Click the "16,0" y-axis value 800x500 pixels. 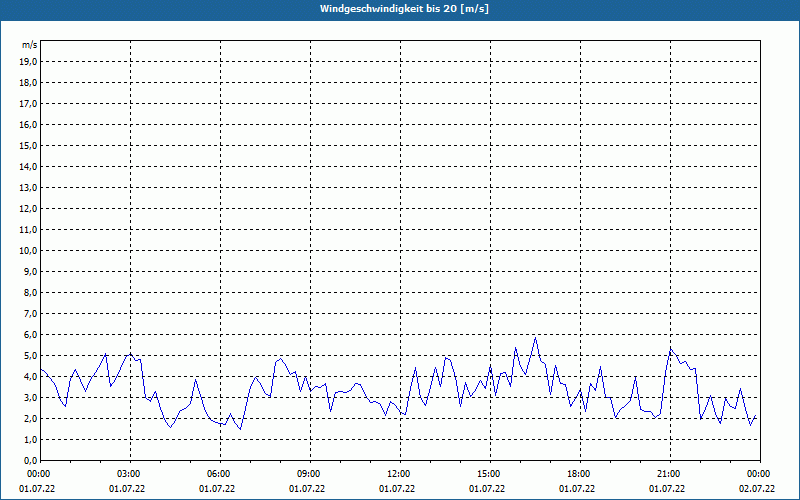click(28, 124)
